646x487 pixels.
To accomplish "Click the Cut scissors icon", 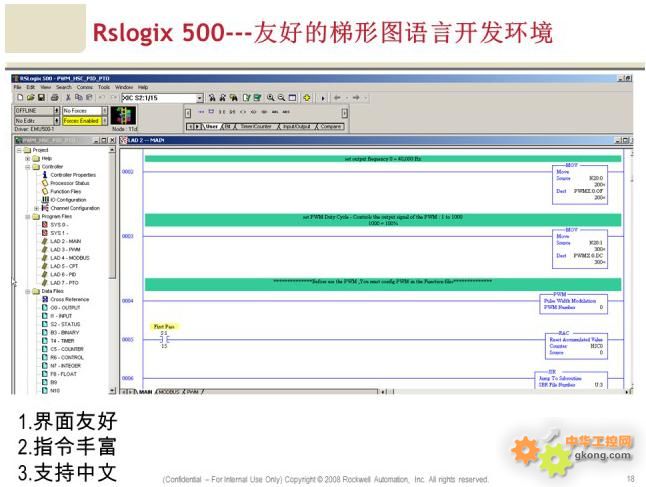I will click(x=68, y=98).
